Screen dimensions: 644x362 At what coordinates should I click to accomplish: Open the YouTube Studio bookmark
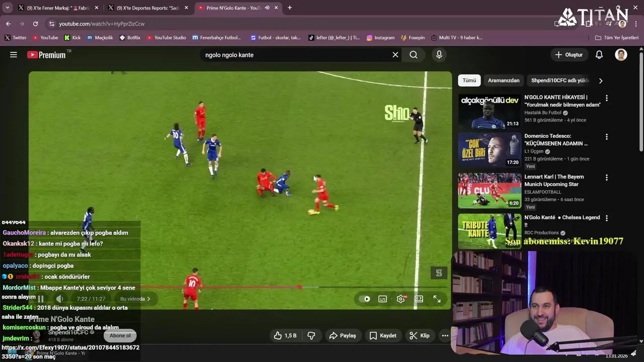[x=166, y=38]
